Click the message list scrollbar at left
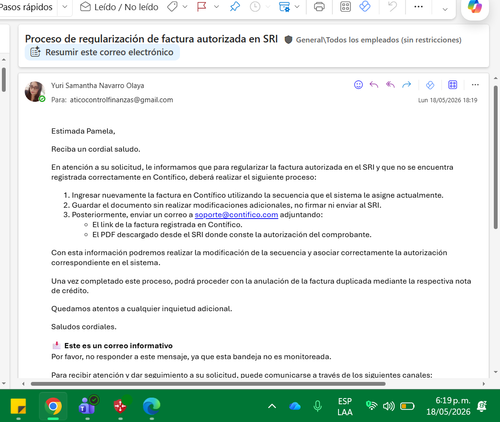The height and width of the screenshot is (422, 500). tap(4, 79)
